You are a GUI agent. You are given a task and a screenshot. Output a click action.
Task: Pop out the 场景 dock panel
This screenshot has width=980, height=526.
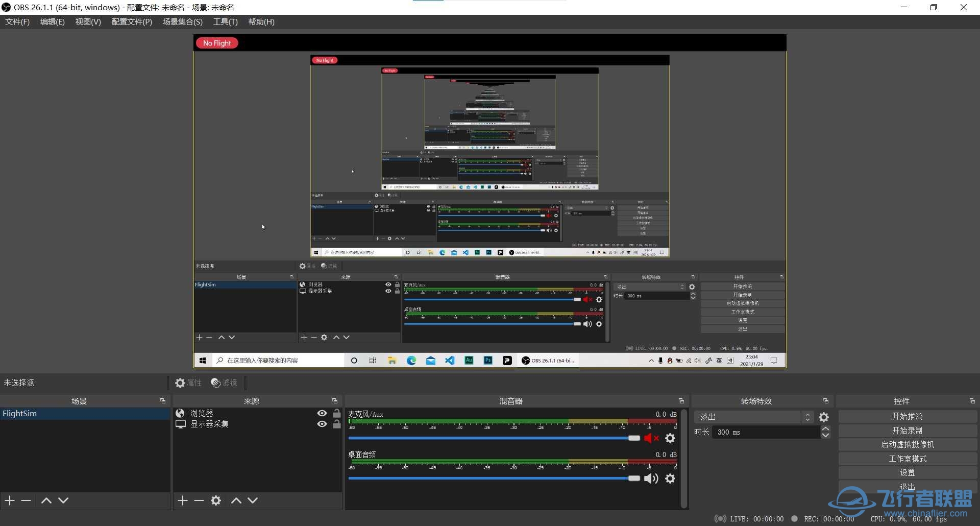coord(163,401)
